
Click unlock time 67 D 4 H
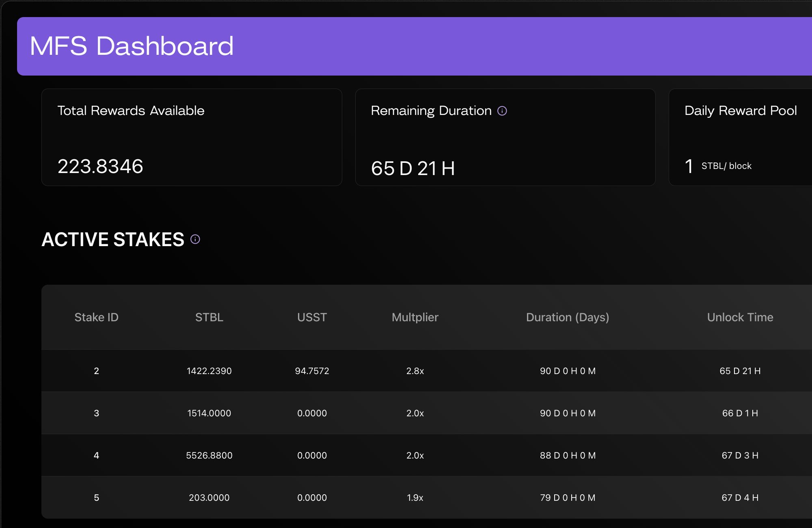coord(740,498)
